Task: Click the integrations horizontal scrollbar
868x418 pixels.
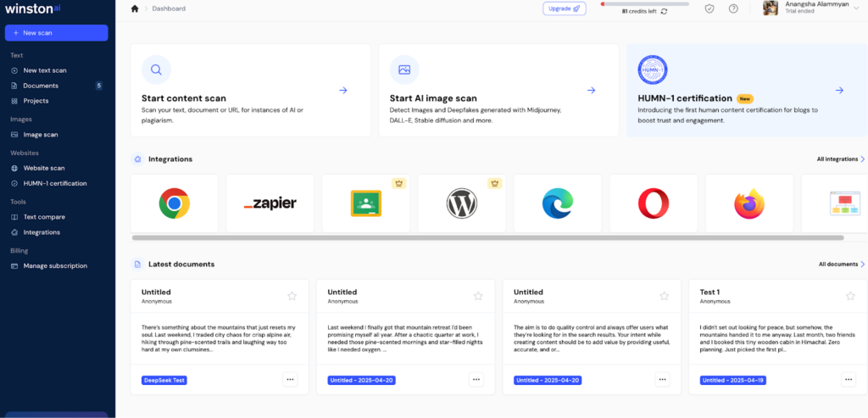Action: tap(487, 237)
